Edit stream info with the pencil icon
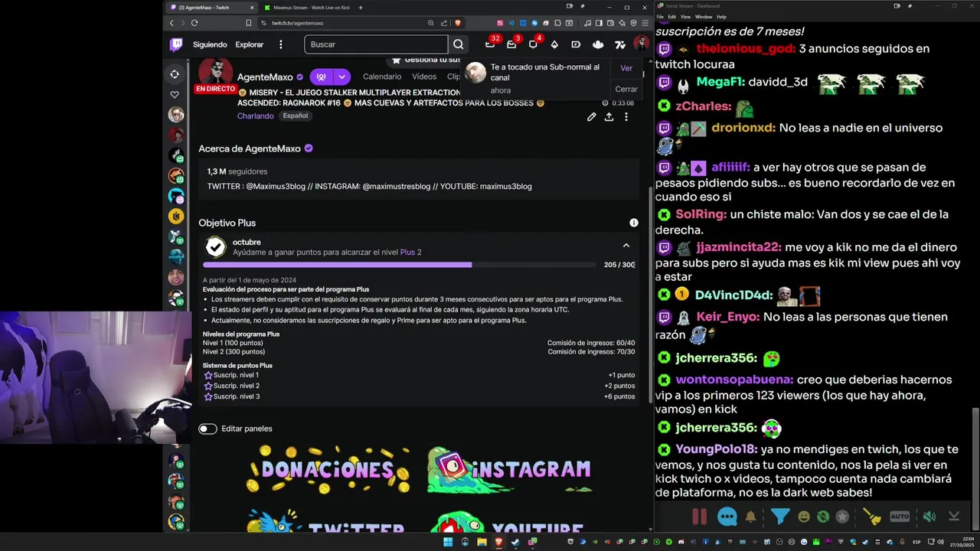 coord(591,117)
